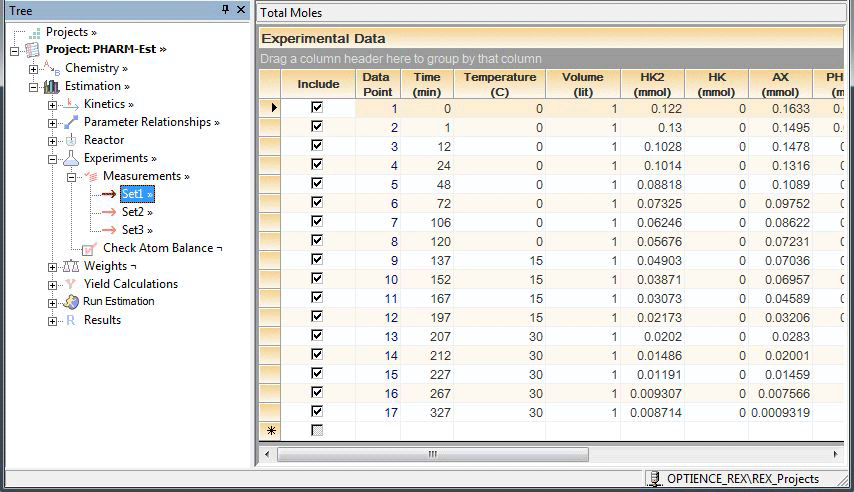
Task: Uncheck Include for data point 3
Action: pos(317,145)
